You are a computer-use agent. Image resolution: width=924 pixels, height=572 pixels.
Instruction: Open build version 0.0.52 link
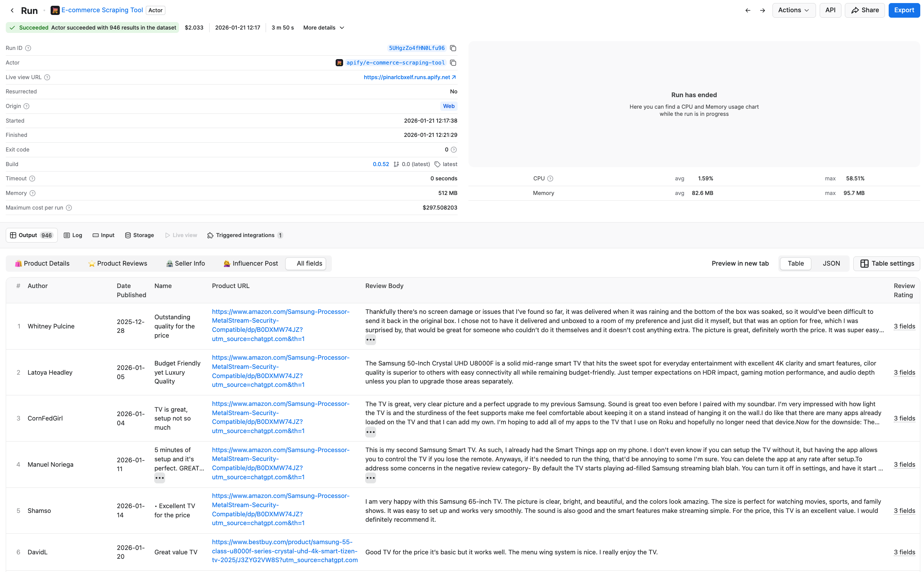pos(381,164)
